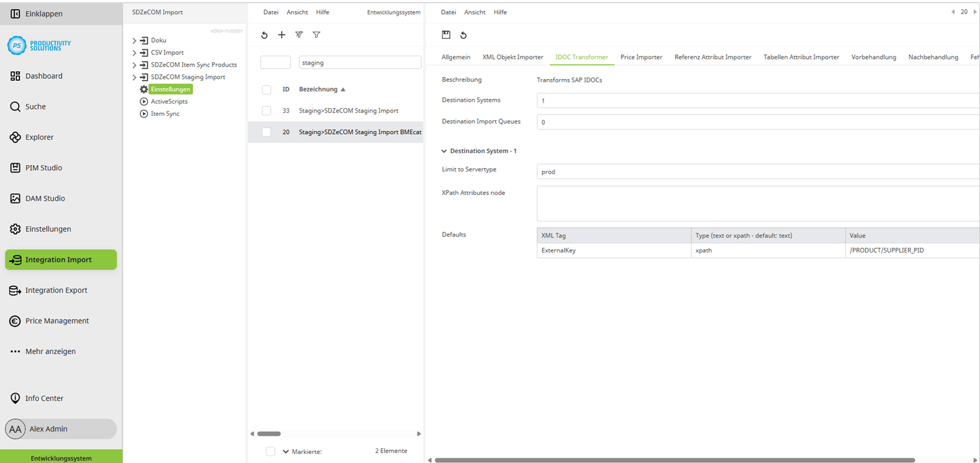The width and height of the screenshot is (980, 463).
Task: Click the staging search input field
Action: click(360, 61)
